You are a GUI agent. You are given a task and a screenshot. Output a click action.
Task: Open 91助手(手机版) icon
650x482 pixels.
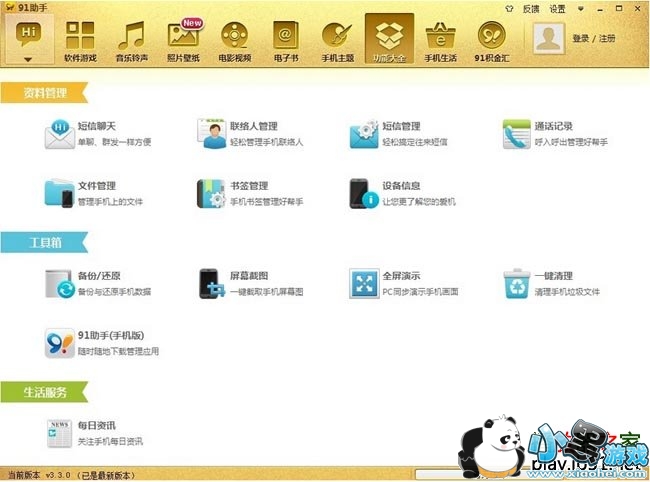60,343
